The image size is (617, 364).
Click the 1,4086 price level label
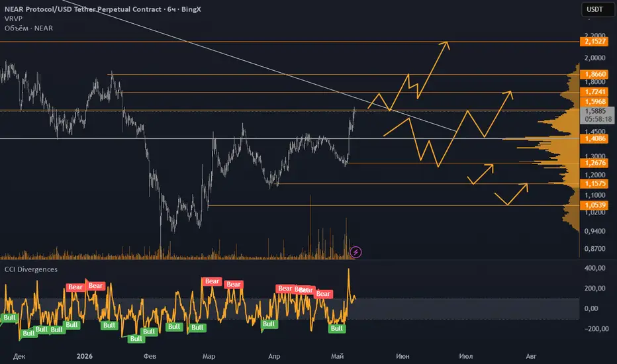(x=595, y=138)
